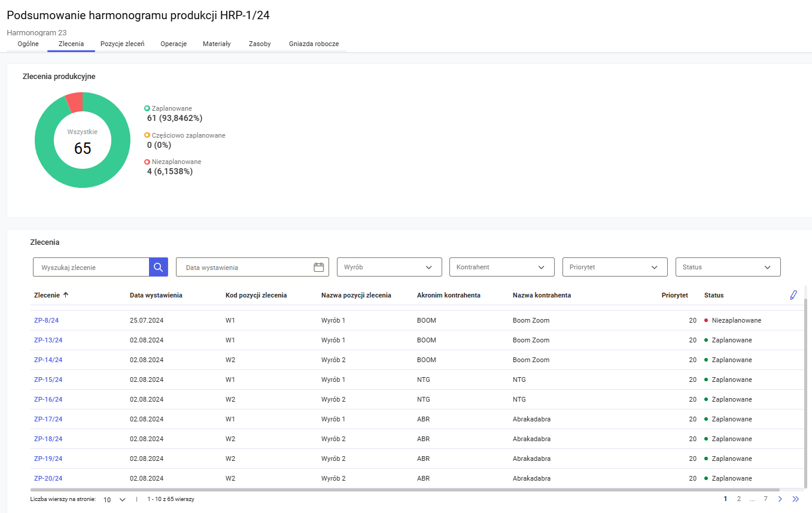Open the calendar icon in date field

[319, 267]
